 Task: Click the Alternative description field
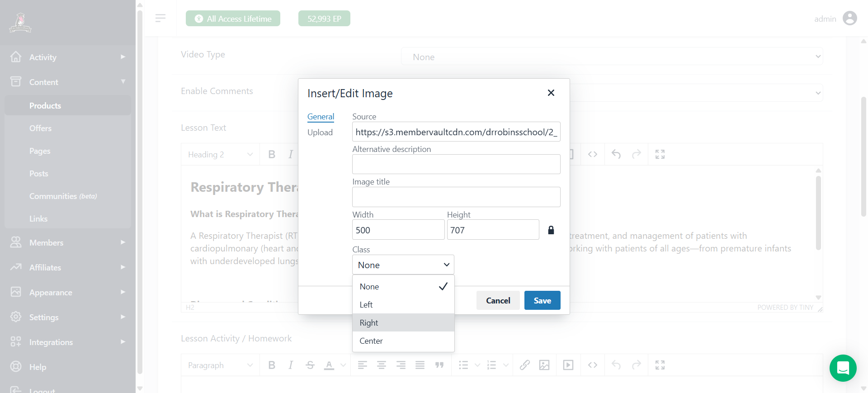click(456, 165)
